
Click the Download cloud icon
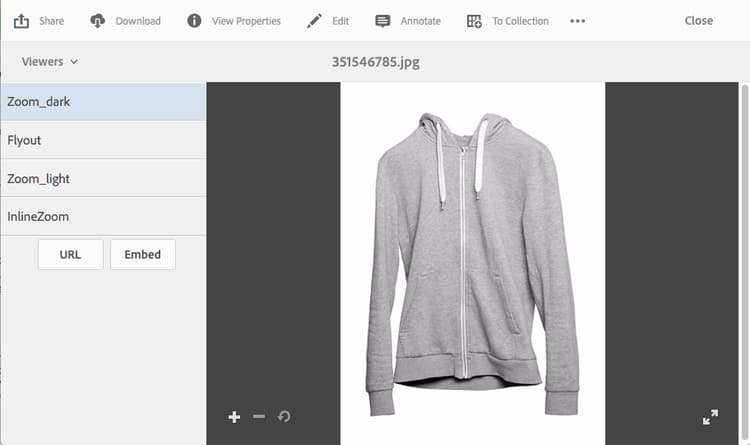point(98,21)
